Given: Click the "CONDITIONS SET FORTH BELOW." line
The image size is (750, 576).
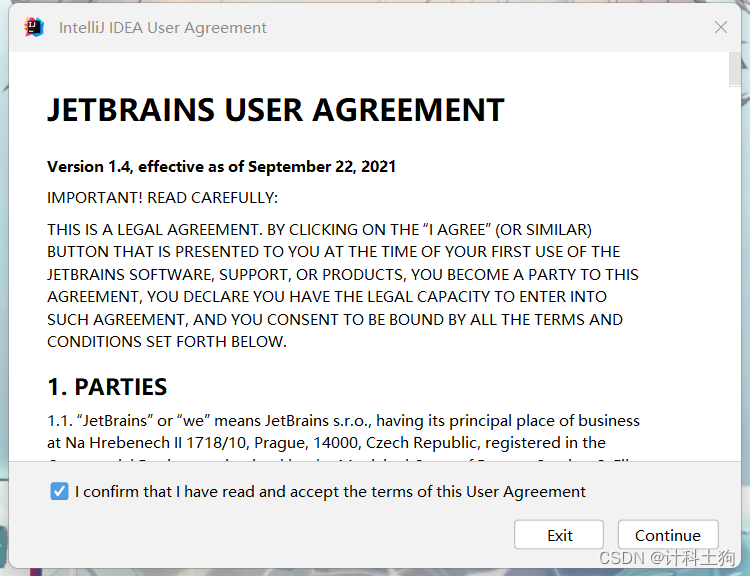Looking at the screenshot, I should pos(166,342).
